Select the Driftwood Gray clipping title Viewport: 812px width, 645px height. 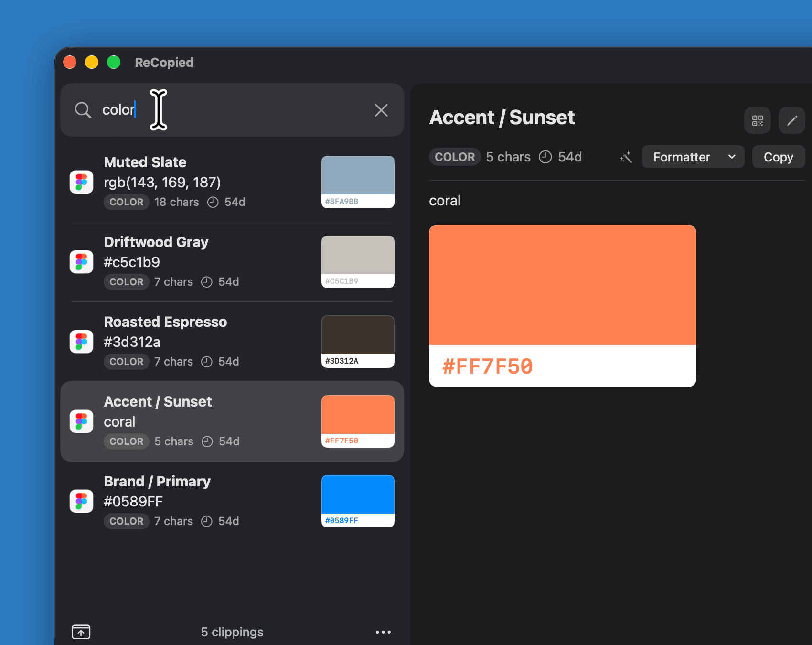pyautogui.click(x=156, y=242)
